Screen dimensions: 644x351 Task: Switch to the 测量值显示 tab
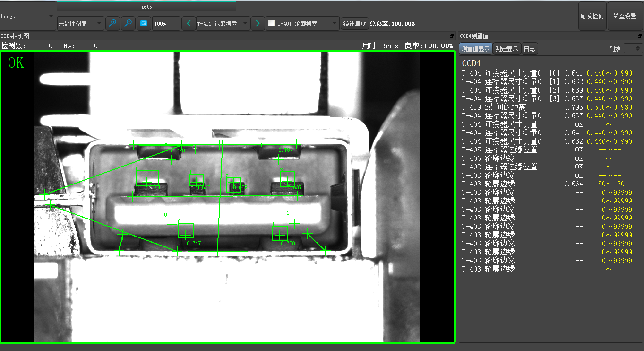tap(475, 49)
